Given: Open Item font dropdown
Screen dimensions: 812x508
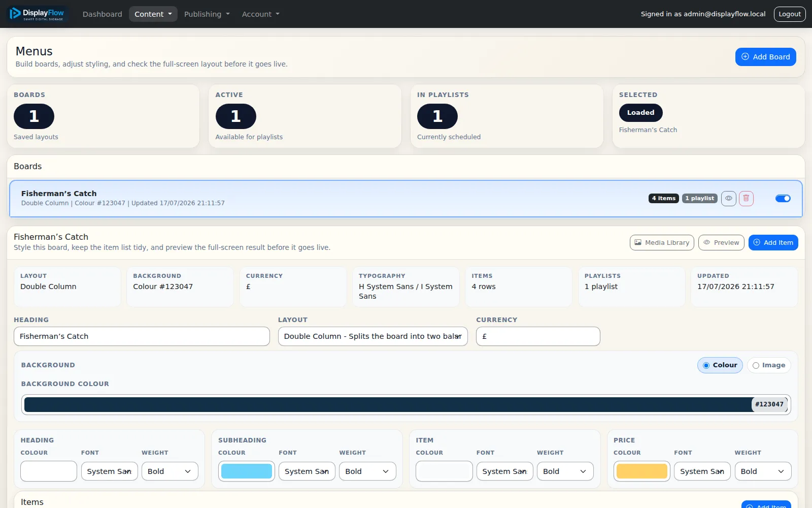Looking at the screenshot, I should 504,471.
